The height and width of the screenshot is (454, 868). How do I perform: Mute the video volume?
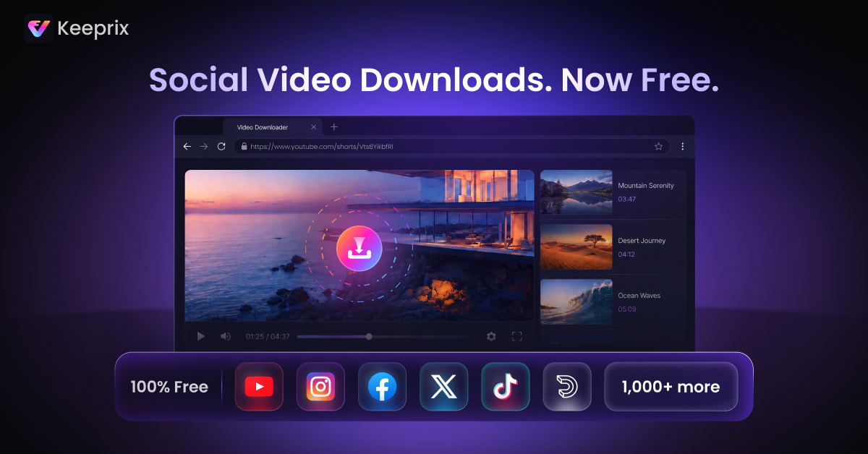coord(226,336)
